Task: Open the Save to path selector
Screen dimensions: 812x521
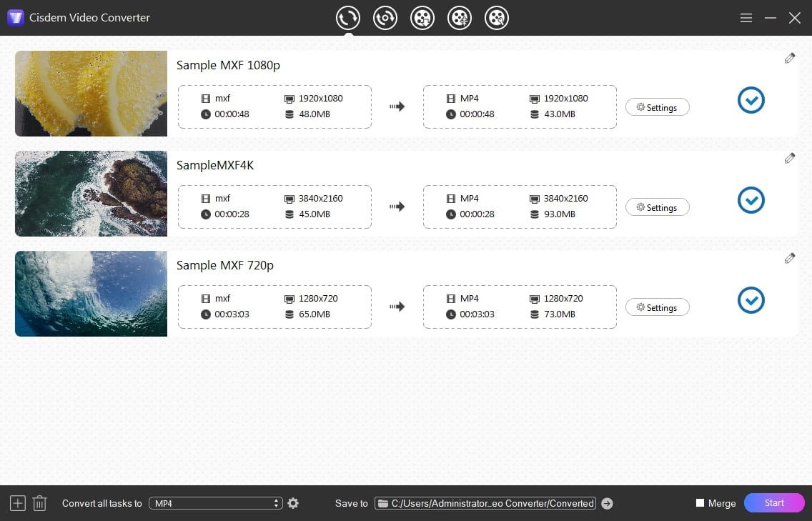Action: [x=485, y=503]
